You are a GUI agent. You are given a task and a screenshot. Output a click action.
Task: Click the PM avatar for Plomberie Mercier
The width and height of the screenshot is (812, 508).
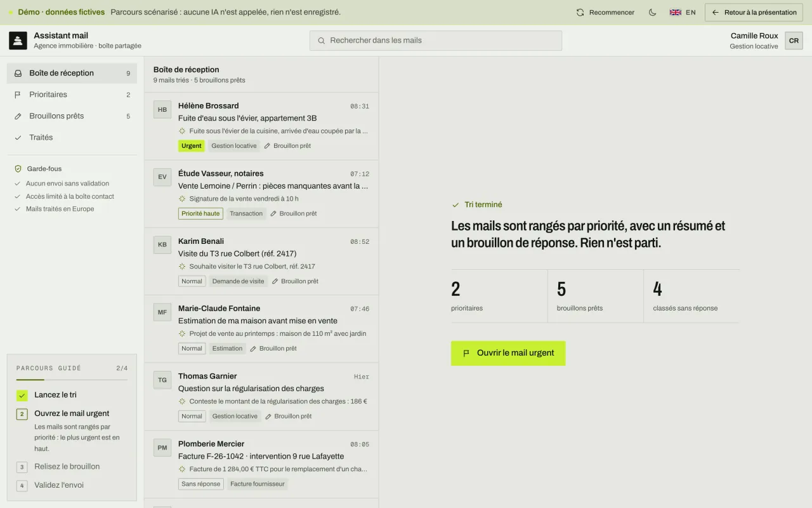point(162,448)
